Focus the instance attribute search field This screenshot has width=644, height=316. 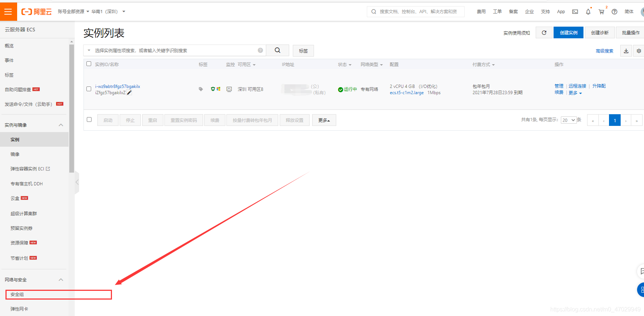click(x=175, y=50)
